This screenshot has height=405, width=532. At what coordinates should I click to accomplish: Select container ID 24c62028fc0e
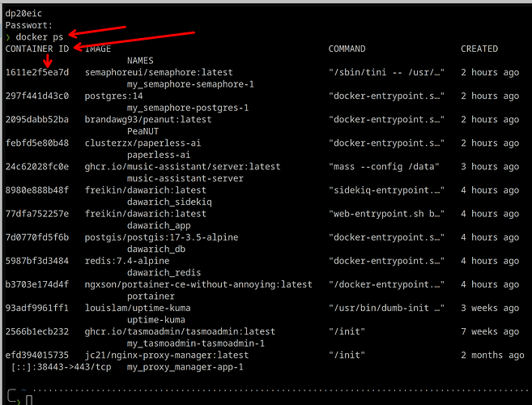click(37, 167)
